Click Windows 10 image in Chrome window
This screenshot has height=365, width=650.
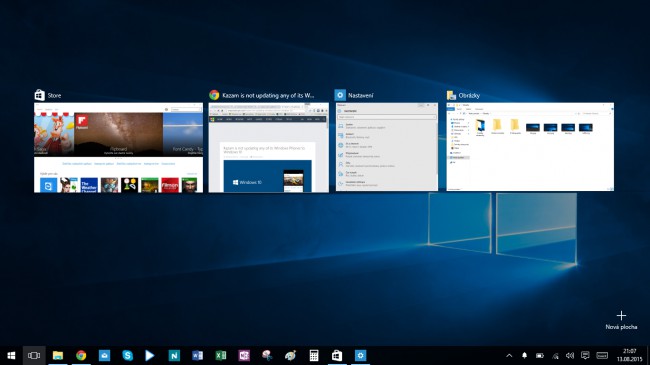267,176
